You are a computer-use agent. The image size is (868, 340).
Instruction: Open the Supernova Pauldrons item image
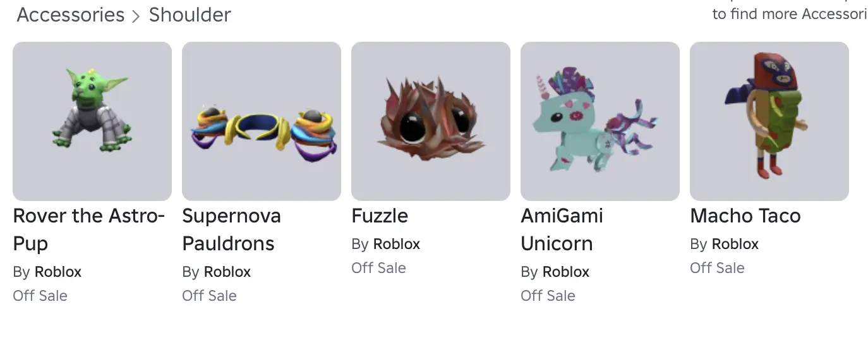tap(262, 121)
